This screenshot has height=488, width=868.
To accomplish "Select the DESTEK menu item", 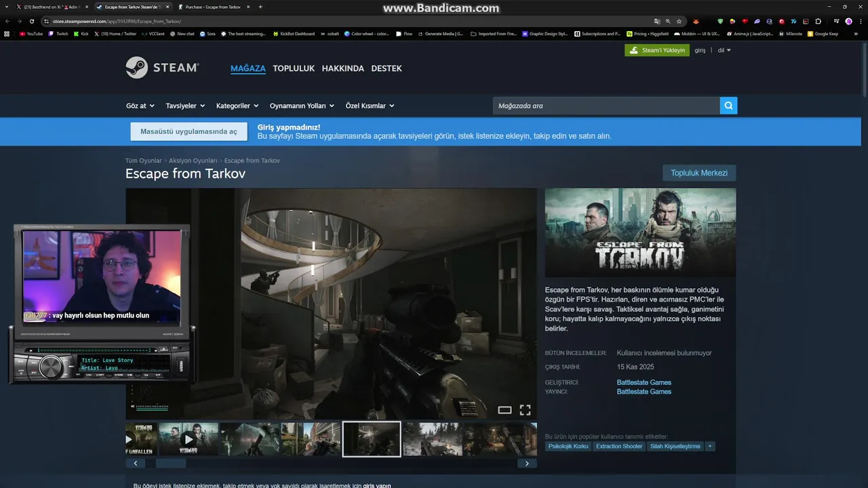I will click(x=387, y=68).
